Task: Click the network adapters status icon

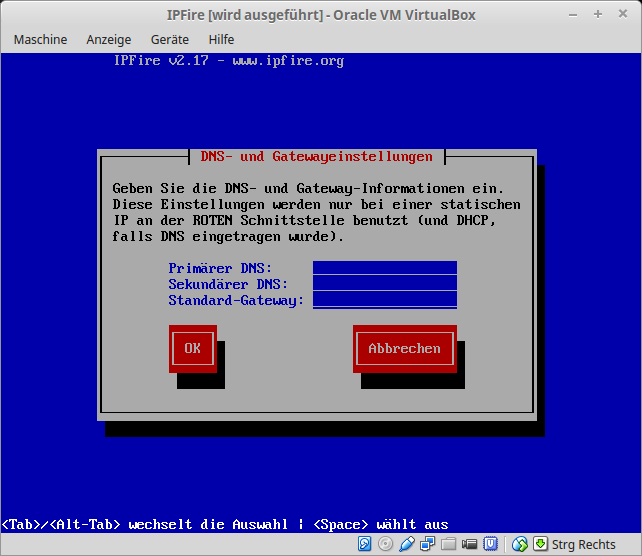Action: tap(427, 544)
